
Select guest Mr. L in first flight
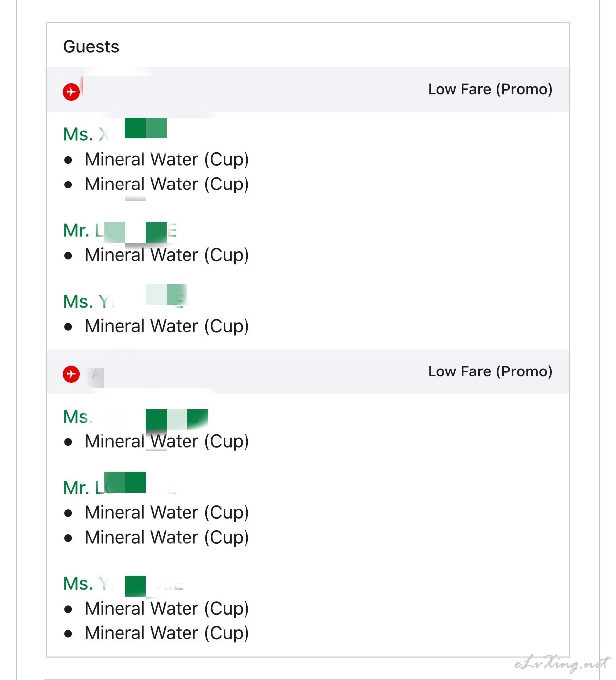click(x=120, y=231)
